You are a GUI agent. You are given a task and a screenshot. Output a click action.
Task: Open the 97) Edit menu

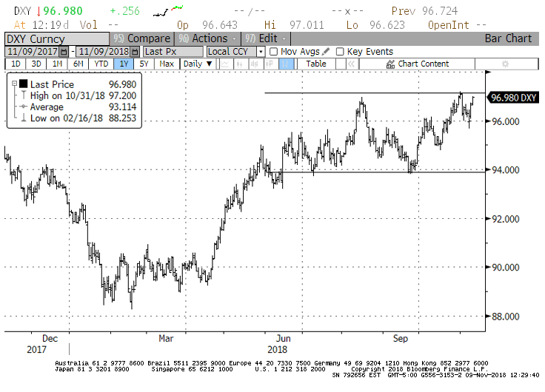coord(266,38)
